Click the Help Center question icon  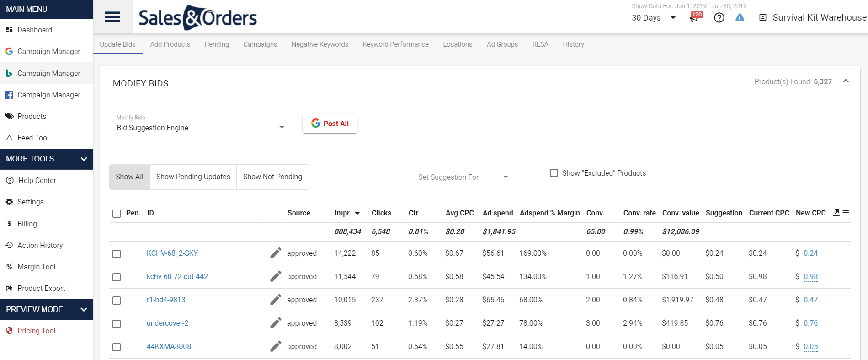click(x=10, y=180)
